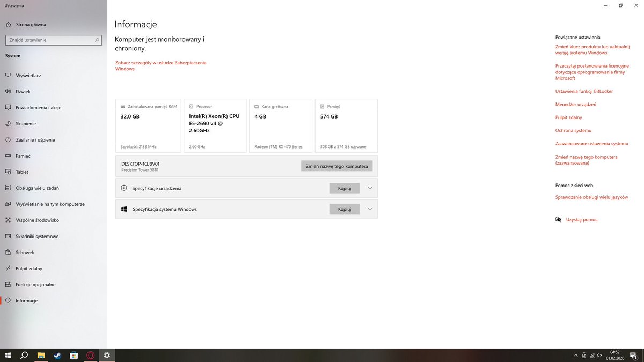
Task: Select the Skupienie moon icon
Action: pos(8,124)
